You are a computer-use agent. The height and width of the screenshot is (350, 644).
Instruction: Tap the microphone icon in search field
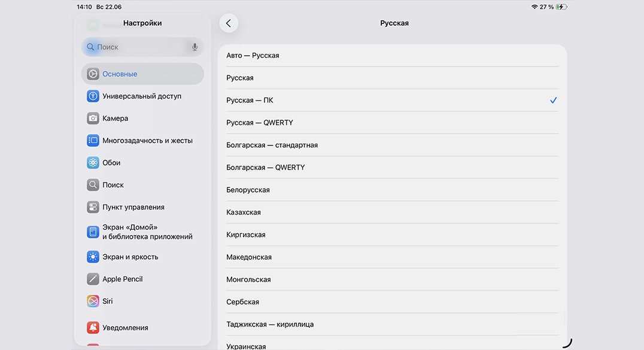click(x=195, y=47)
